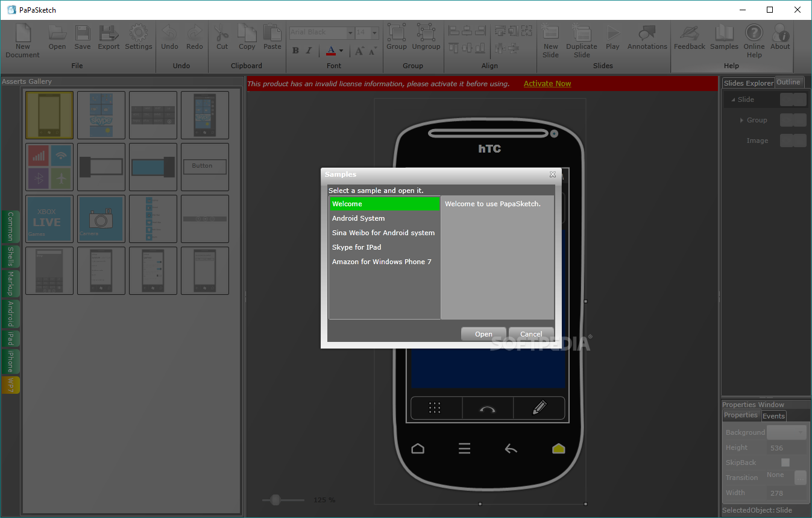
Task: Click the New Document icon
Action: [23, 33]
